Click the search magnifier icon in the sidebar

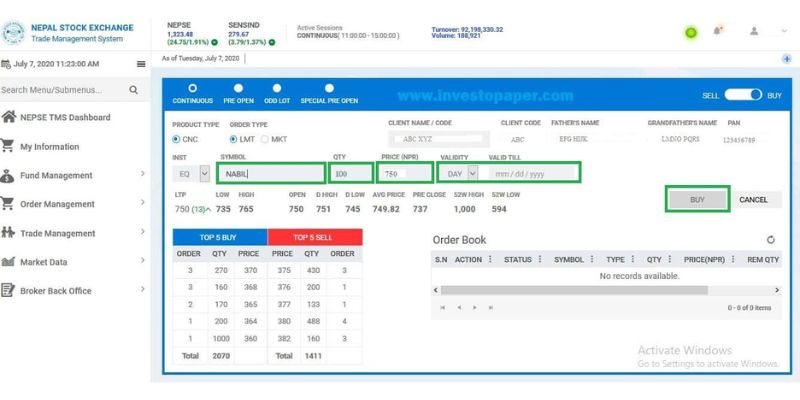click(x=134, y=90)
